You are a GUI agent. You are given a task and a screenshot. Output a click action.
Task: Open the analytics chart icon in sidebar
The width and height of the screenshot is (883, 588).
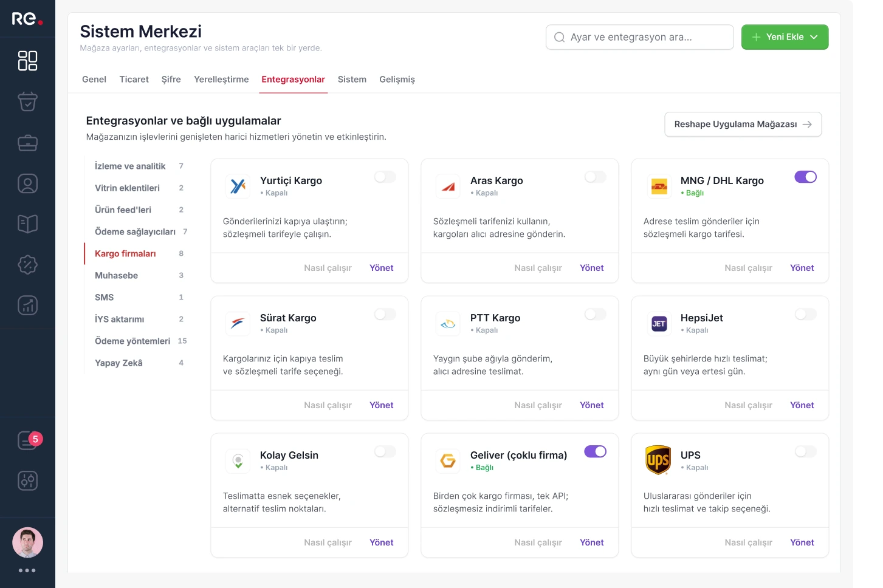point(27,306)
